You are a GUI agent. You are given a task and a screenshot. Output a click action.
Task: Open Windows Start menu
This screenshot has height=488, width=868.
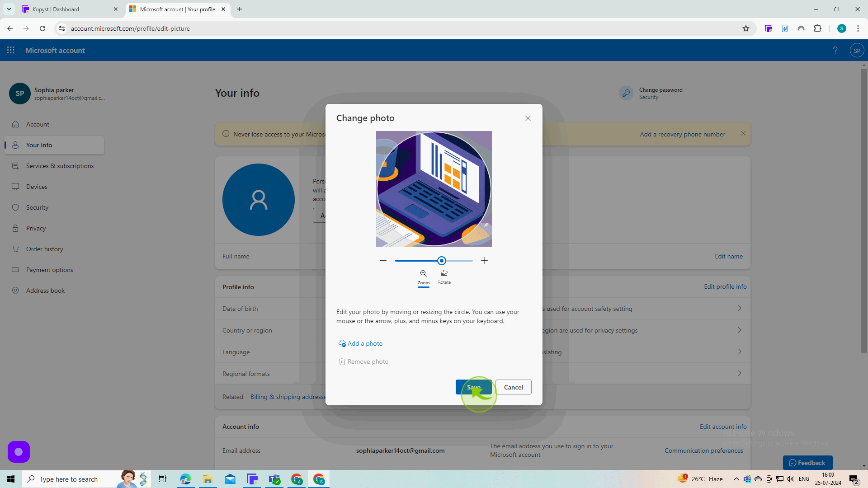click(11, 479)
